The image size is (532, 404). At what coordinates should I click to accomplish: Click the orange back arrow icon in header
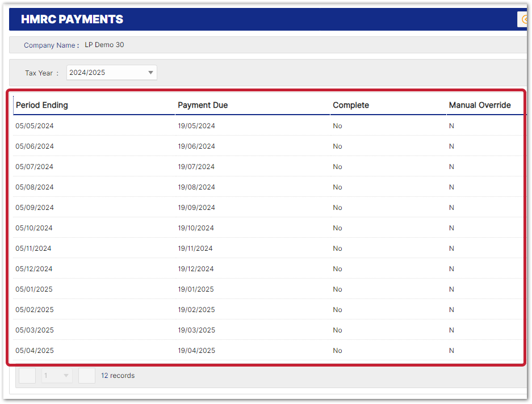pos(525,19)
